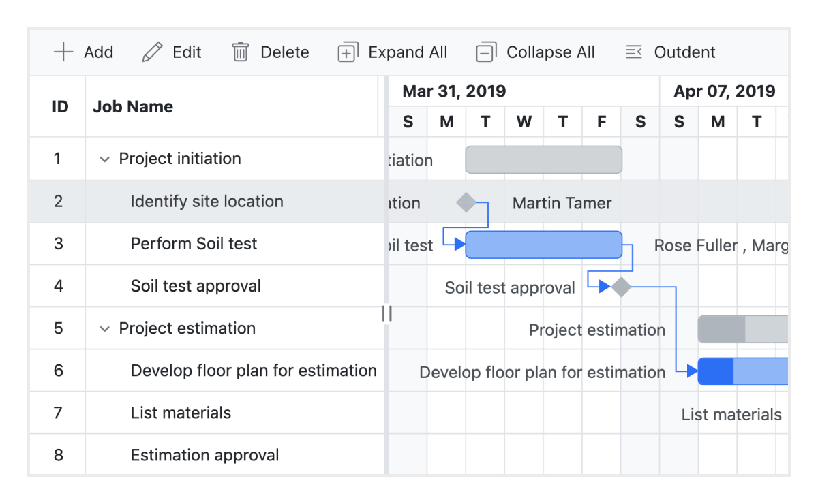Click the Martin Tamer resource label
This screenshot has width=818, height=504.
click(x=561, y=202)
